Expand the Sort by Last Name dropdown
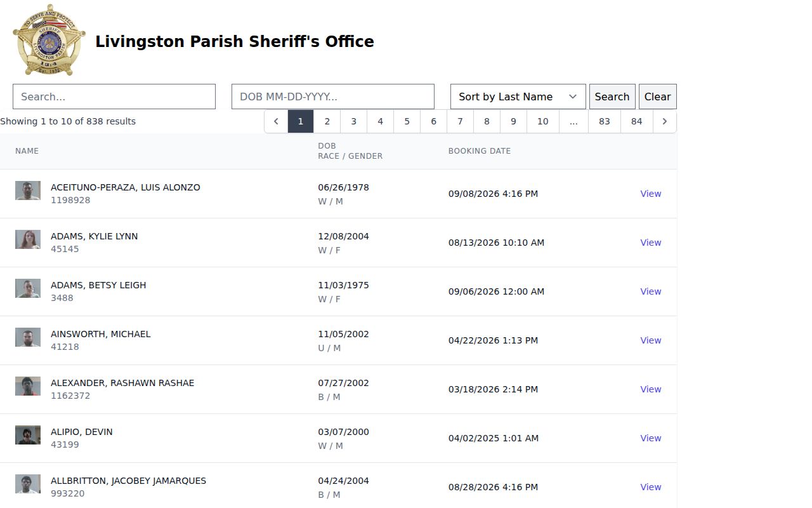The image size is (812, 508). pos(518,97)
